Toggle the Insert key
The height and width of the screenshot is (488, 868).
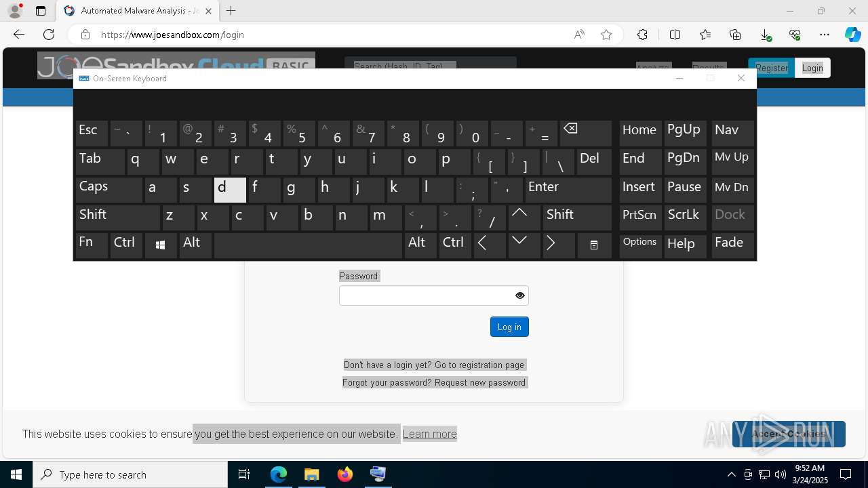640,190
